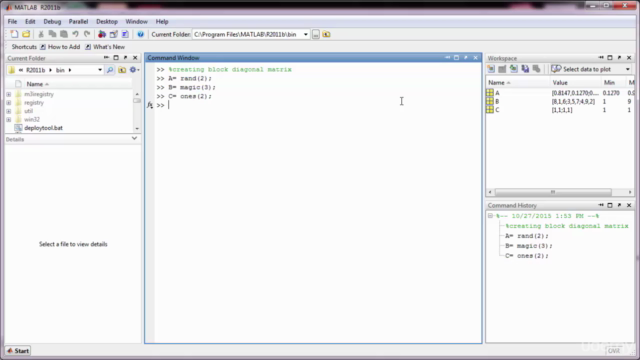Screen dimensions: 640x360
Task: Select 'A= rand(2);' in Command History
Action: pos(527,236)
